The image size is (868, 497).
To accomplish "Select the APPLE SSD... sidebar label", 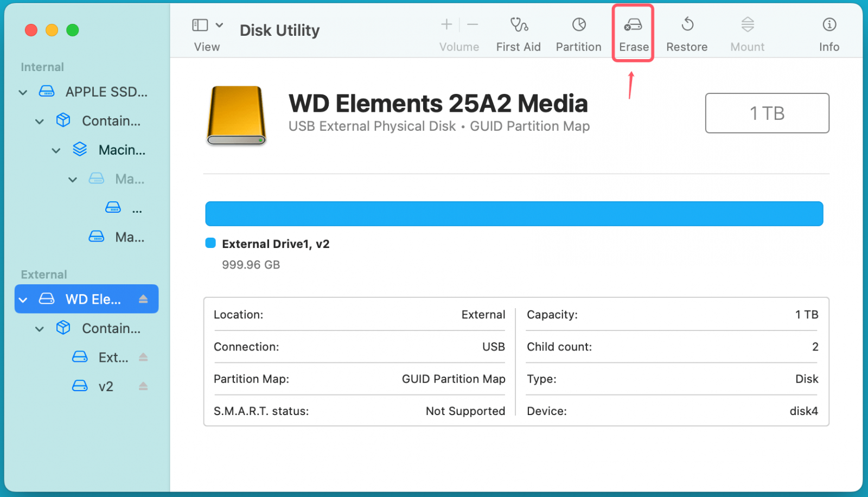I will tap(106, 92).
